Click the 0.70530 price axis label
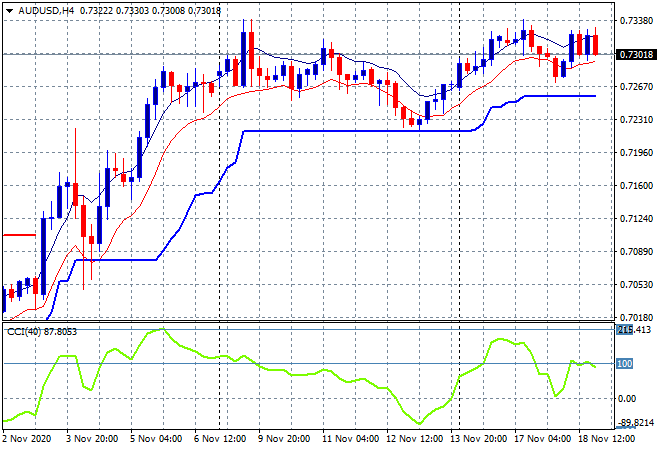 pyautogui.click(x=636, y=285)
